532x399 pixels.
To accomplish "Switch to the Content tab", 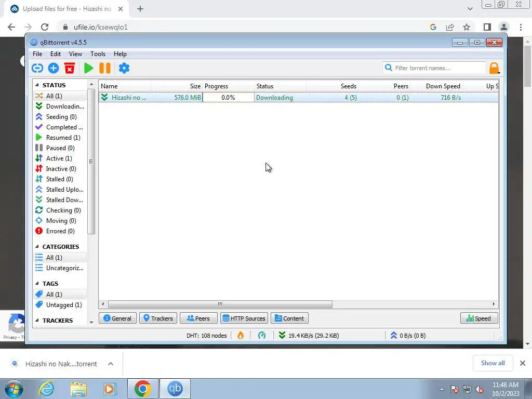I will click(289, 318).
